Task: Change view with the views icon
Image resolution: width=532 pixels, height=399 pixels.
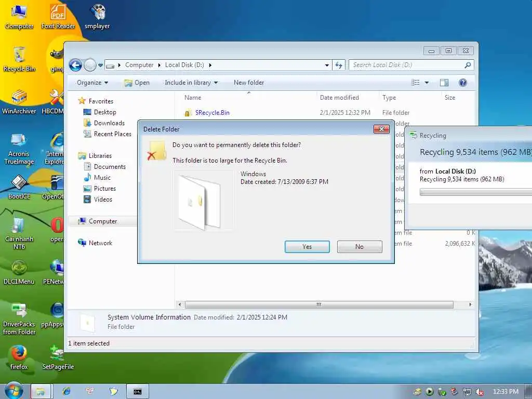Action: tap(415, 83)
